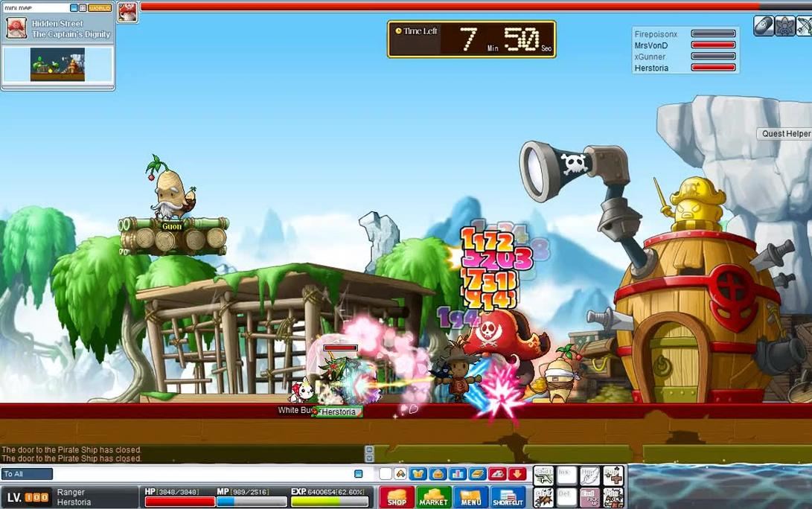
Task: Expand chat log with up arrow
Action: 369,449
